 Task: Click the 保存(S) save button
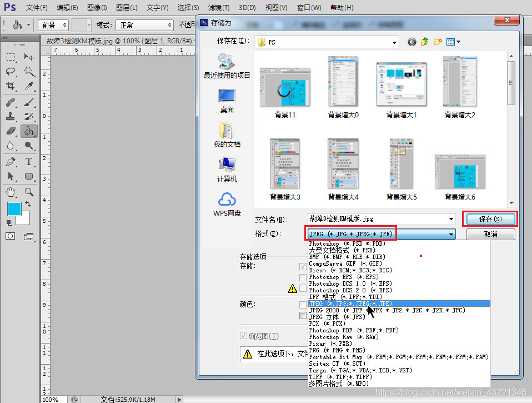[490, 219]
